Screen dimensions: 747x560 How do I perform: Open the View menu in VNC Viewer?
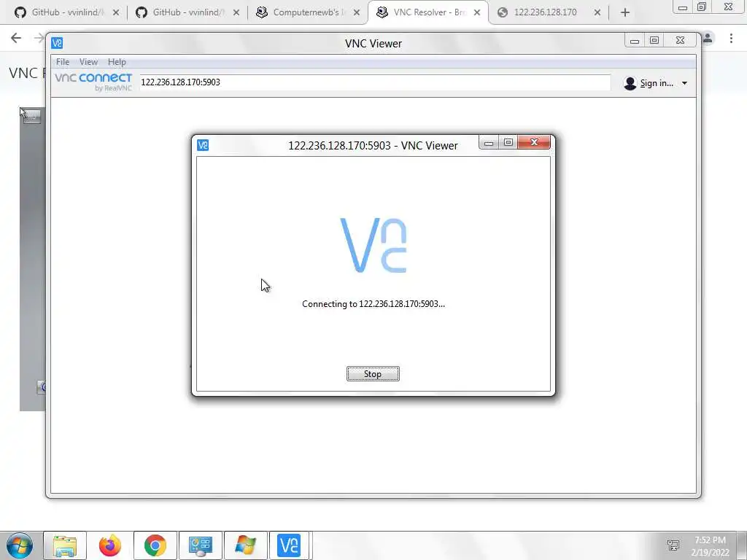[88, 62]
